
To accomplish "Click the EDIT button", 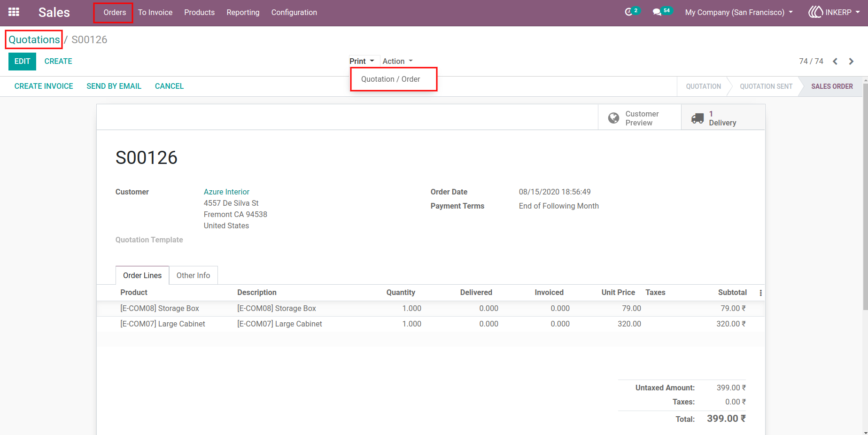I will (22, 62).
